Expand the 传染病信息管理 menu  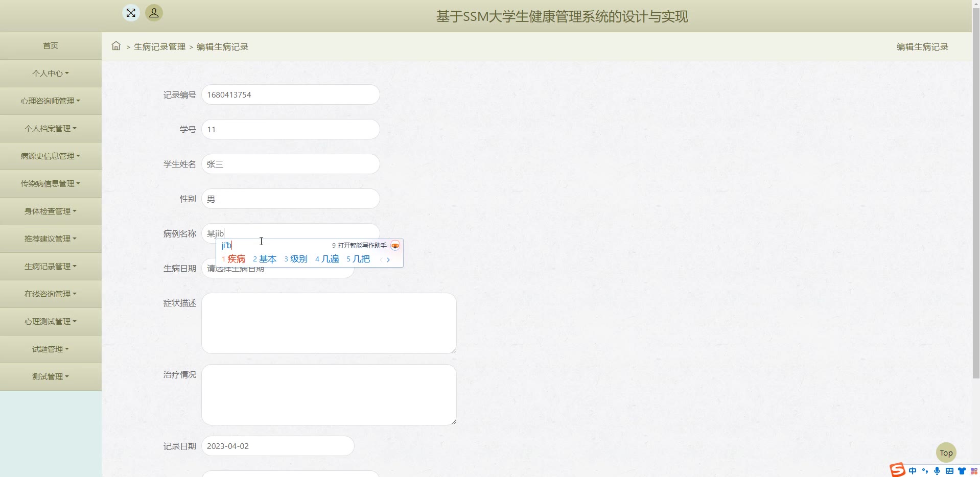point(51,183)
